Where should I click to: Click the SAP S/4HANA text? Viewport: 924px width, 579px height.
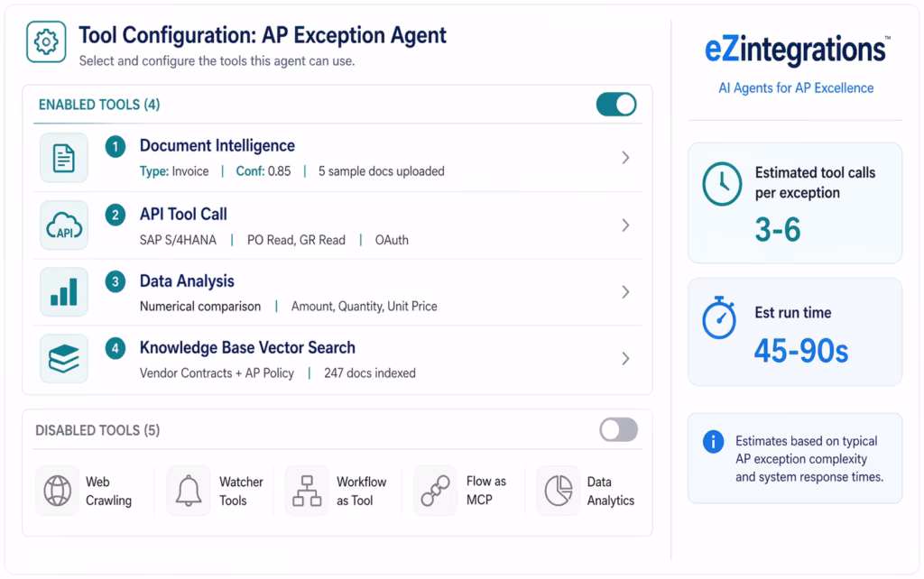[178, 240]
